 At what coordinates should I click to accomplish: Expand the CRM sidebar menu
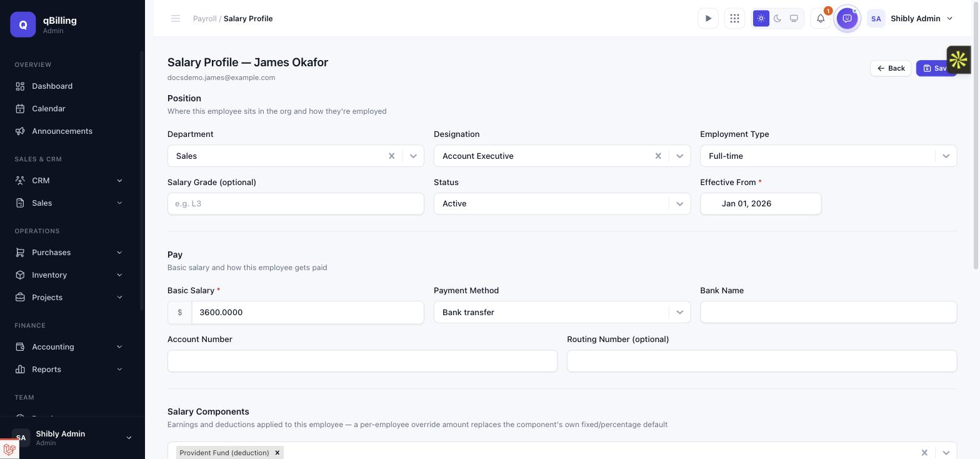[x=69, y=181]
